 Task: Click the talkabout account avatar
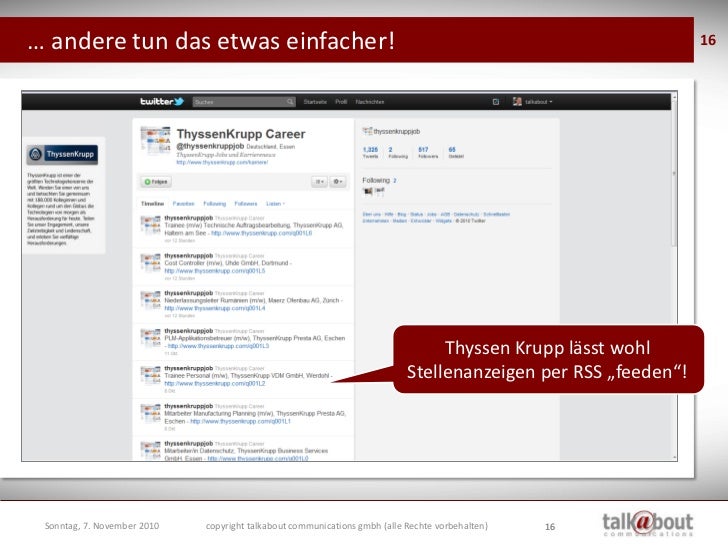[x=517, y=101]
